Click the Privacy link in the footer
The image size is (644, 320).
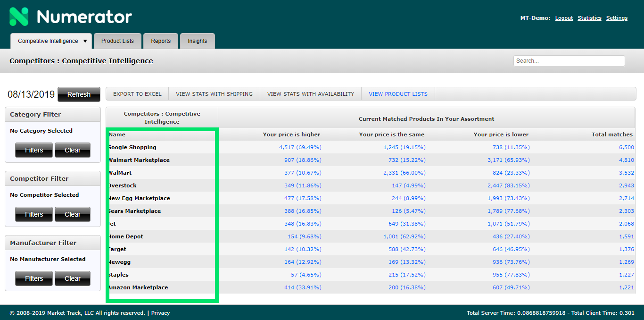[160, 312]
